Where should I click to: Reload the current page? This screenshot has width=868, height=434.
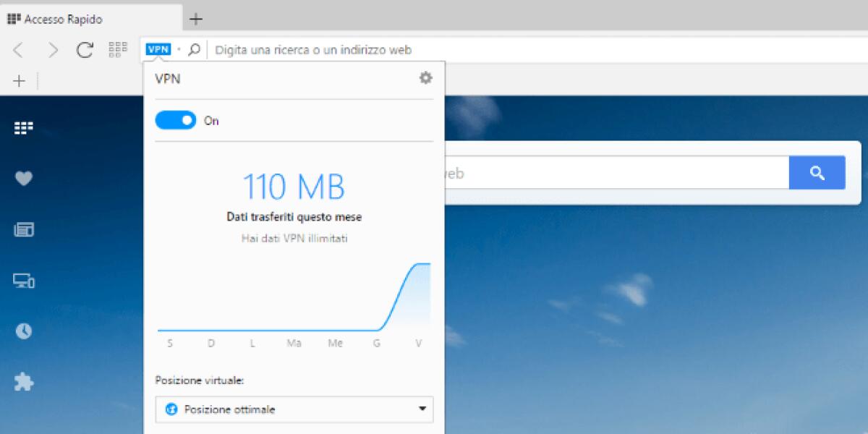(x=85, y=48)
